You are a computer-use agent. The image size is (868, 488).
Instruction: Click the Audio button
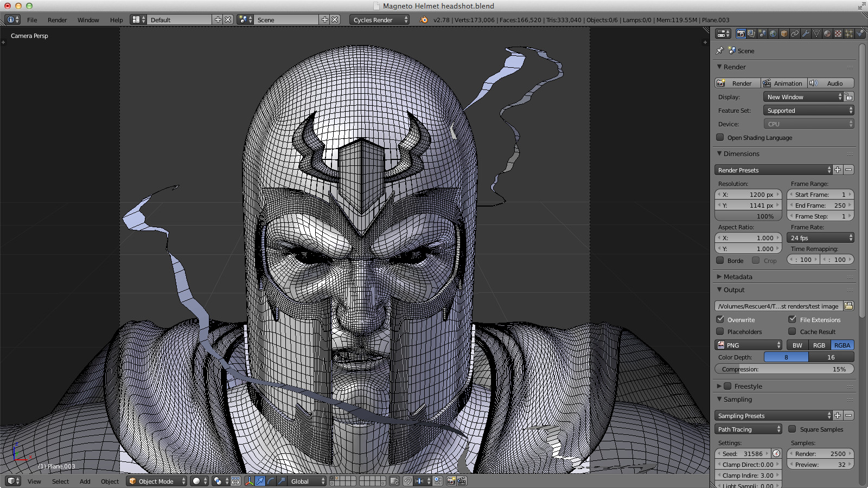831,83
